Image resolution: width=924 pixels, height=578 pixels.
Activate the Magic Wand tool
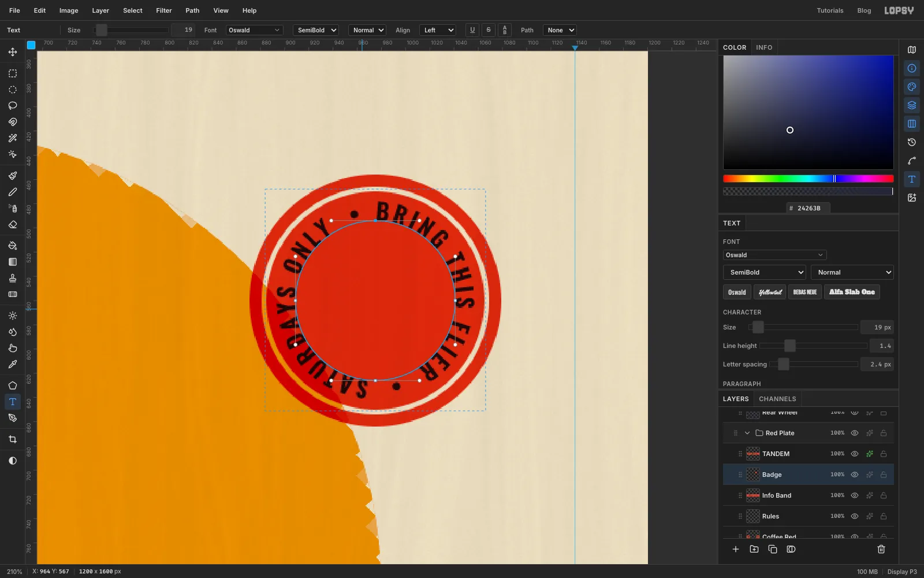click(x=13, y=138)
